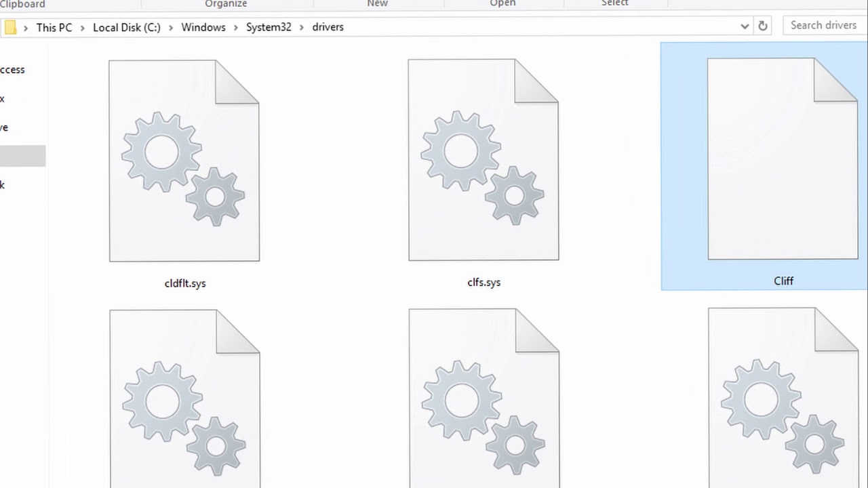This screenshot has width=868, height=488.
Task: Click drivers in the breadcrumb path
Action: click(x=328, y=27)
